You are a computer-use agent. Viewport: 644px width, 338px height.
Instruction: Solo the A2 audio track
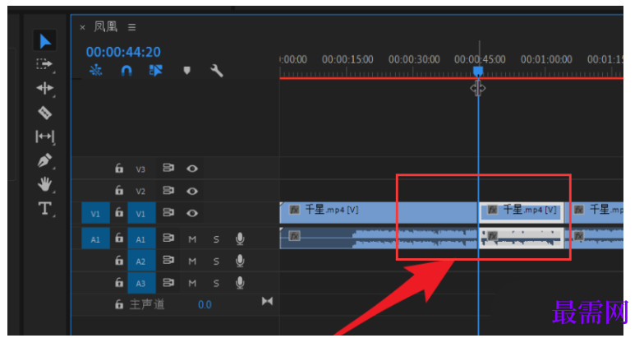pyautogui.click(x=216, y=262)
